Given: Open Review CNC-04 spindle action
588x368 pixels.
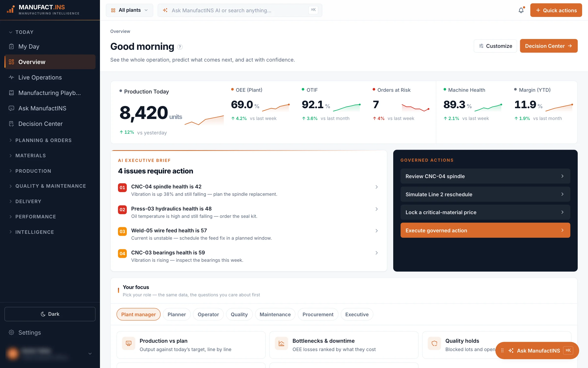Looking at the screenshot, I should click(x=485, y=176).
